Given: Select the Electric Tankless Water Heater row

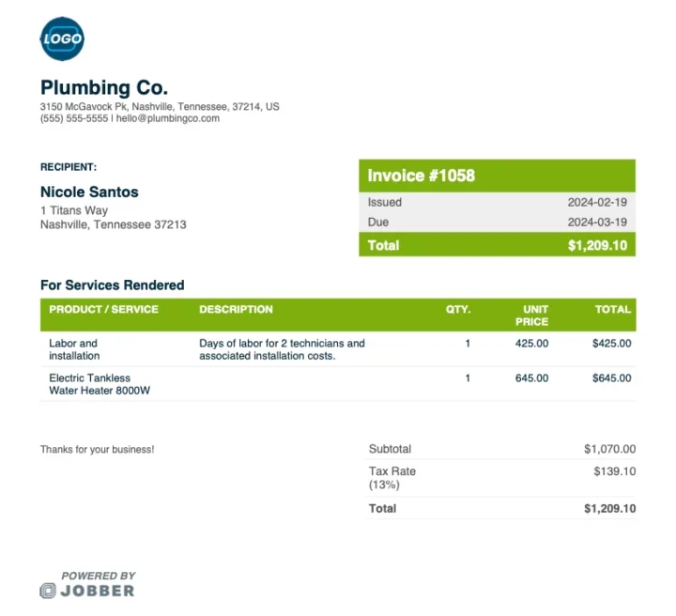Looking at the screenshot, I should pos(338,384).
